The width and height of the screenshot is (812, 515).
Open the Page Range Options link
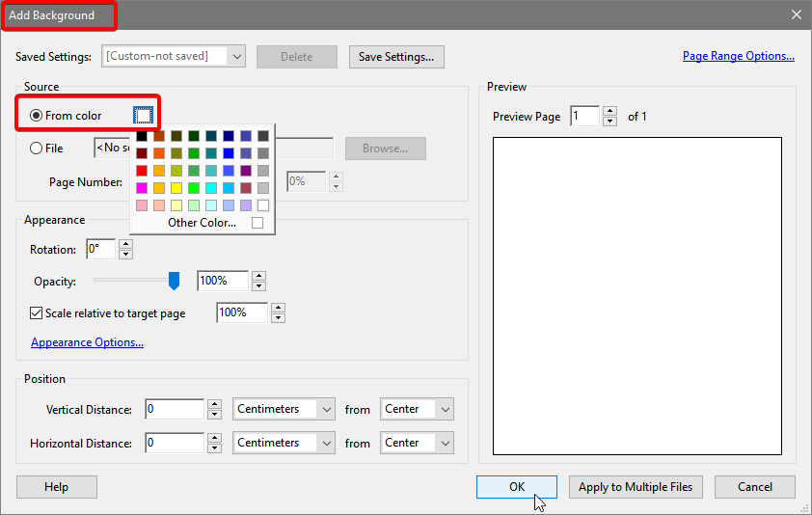pyautogui.click(x=738, y=56)
